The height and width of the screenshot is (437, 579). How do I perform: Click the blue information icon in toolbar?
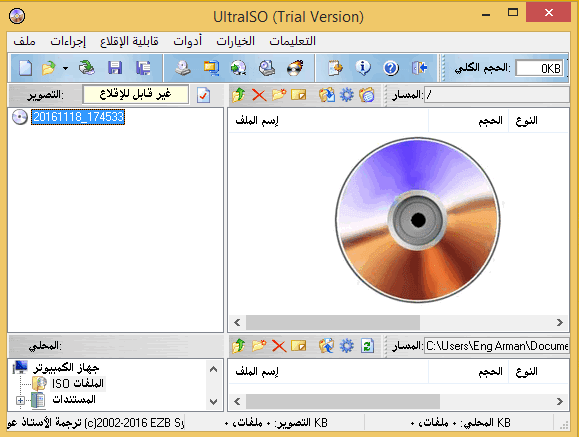(x=363, y=68)
